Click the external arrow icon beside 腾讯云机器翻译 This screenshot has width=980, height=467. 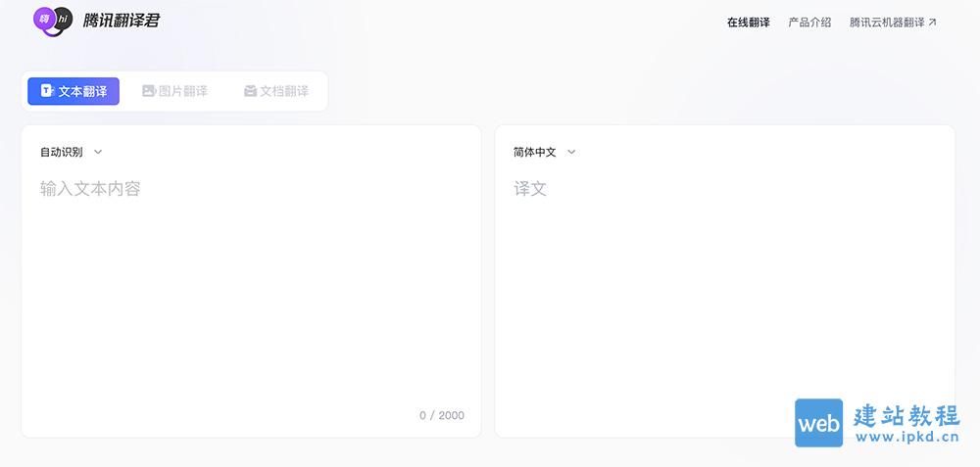(932, 23)
